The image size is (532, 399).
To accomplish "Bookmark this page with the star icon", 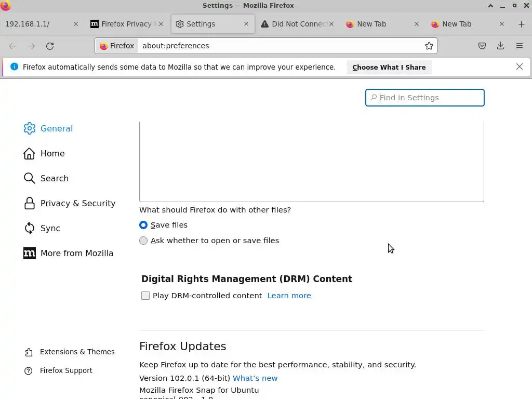I will tap(429, 46).
